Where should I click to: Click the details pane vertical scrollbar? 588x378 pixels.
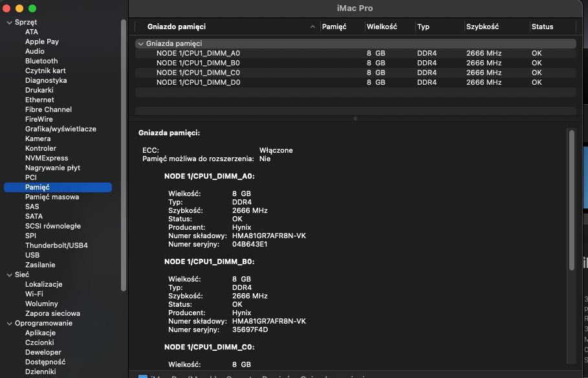(571, 200)
